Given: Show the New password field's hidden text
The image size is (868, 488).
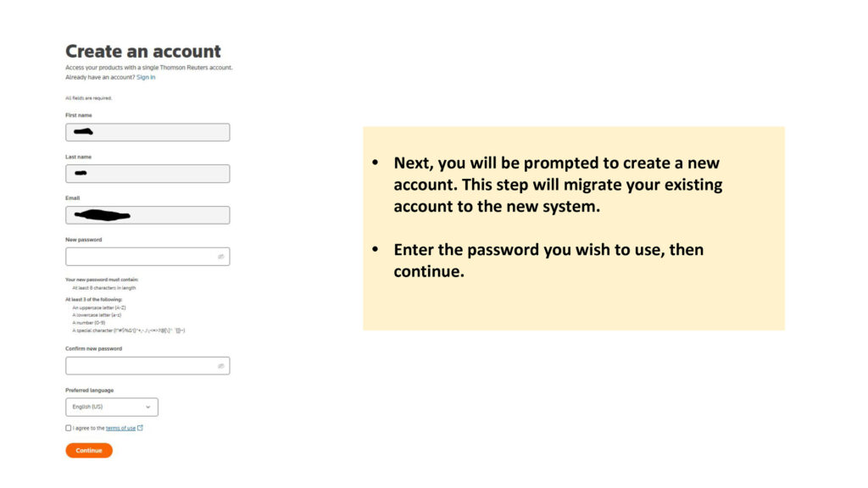Looking at the screenshot, I should [220, 257].
